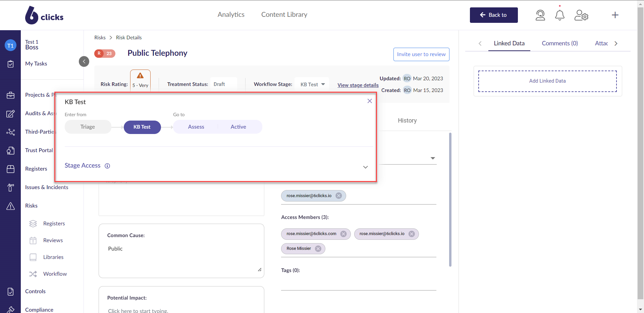Click the Invite user to review button
Image resolution: width=644 pixels, height=313 pixels.
point(421,54)
